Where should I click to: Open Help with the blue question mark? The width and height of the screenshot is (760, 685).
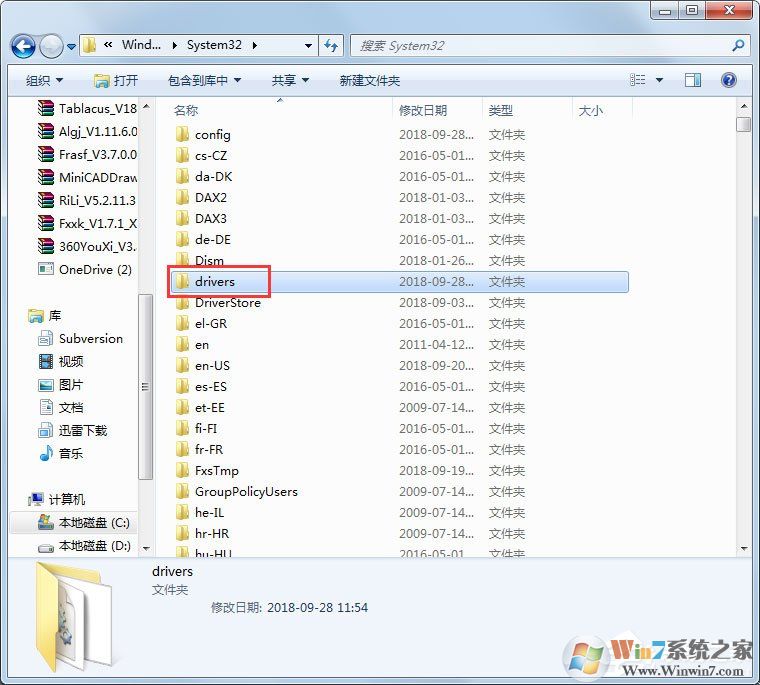[728, 80]
